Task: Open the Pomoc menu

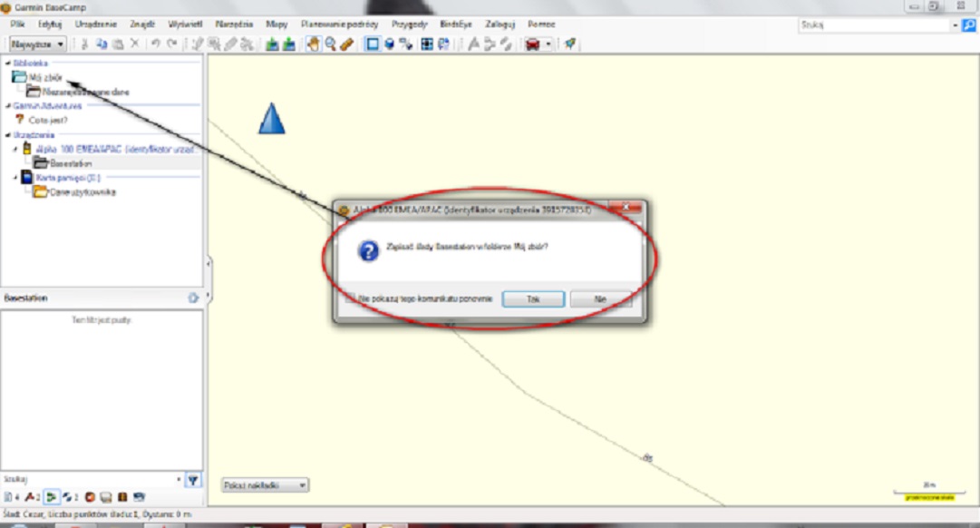Action: (x=541, y=24)
